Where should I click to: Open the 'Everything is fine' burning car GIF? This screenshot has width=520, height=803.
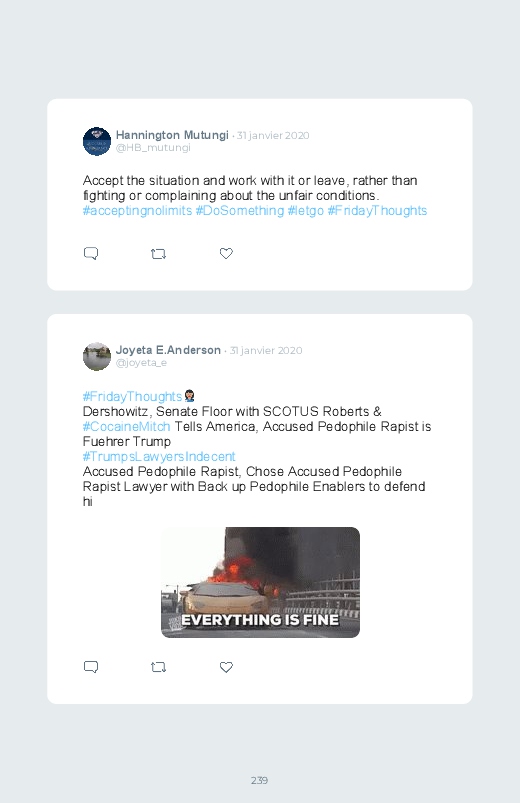coord(260,582)
